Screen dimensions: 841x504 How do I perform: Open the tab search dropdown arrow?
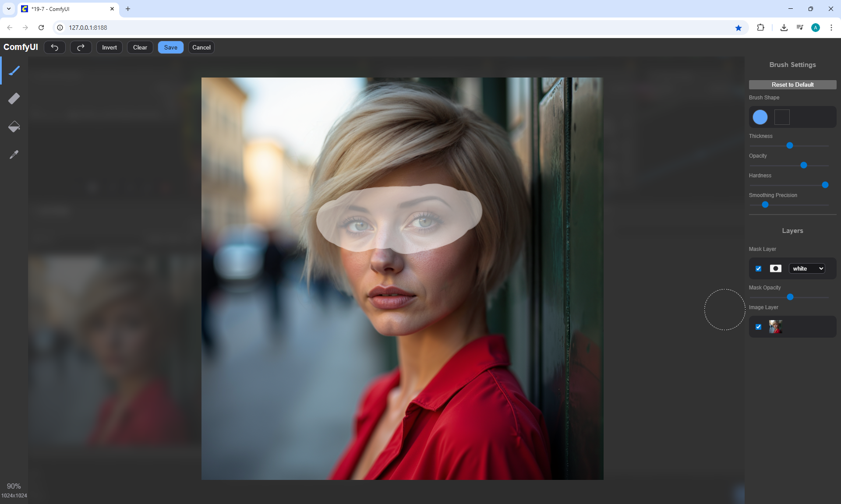click(9, 9)
